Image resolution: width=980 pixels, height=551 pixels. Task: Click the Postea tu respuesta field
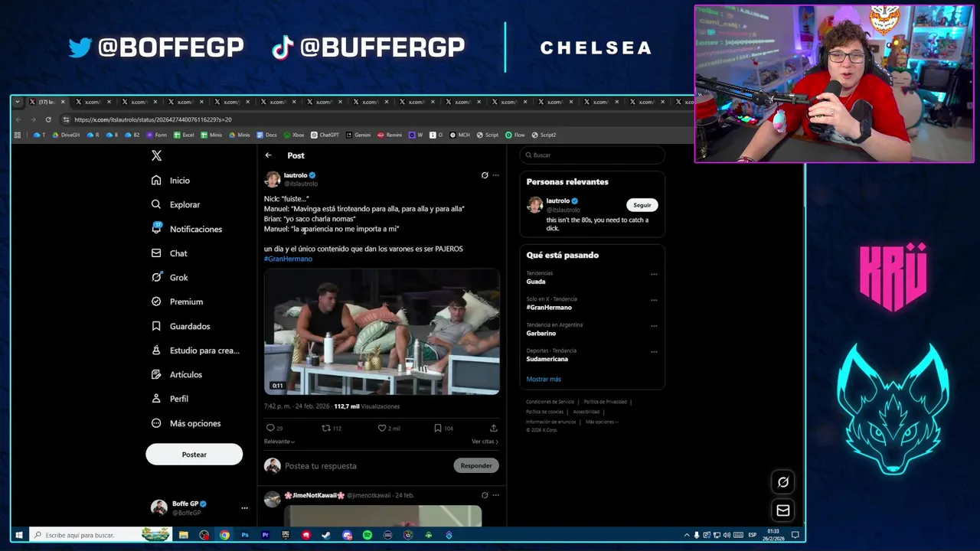[367, 466]
